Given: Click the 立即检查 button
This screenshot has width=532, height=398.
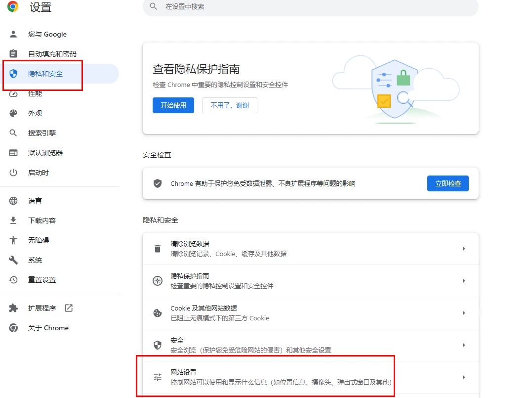Looking at the screenshot, I should point(448,183).
